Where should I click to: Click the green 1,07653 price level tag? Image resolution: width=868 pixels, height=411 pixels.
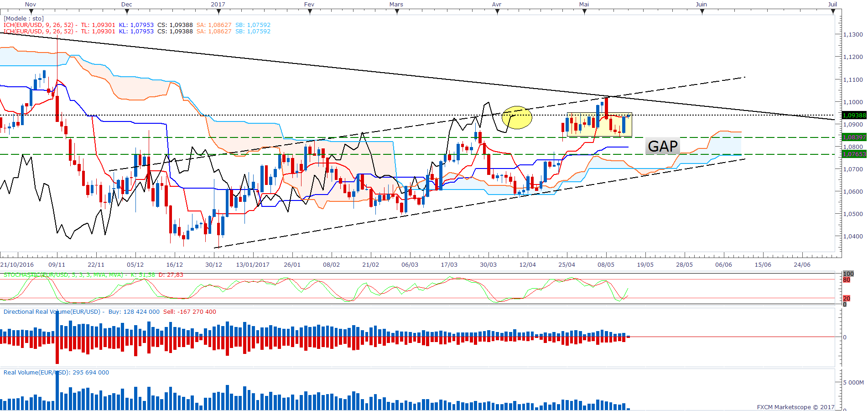coord(854,154)
